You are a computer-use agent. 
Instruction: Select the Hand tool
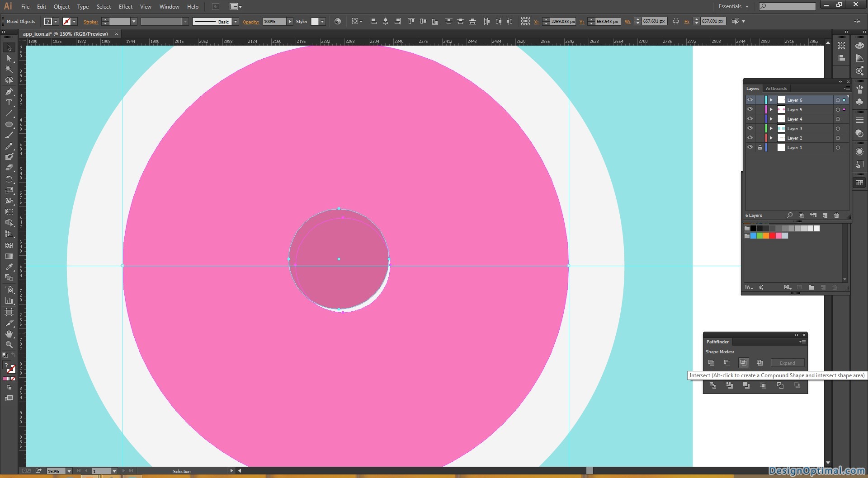9,334
